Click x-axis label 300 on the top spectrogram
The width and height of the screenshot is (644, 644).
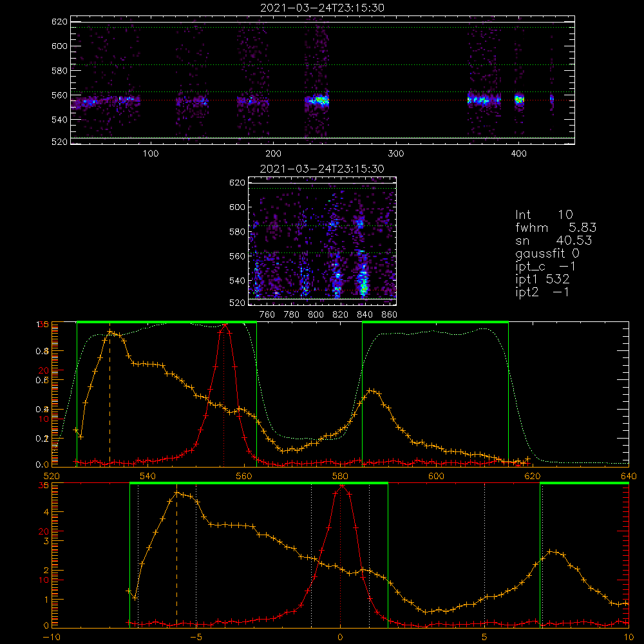click(x=396, y=154)
